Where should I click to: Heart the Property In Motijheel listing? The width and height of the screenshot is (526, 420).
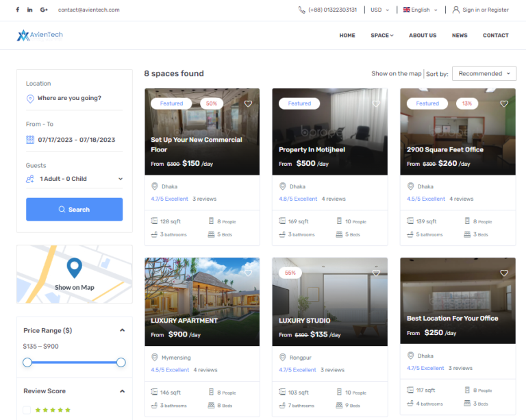376,103
